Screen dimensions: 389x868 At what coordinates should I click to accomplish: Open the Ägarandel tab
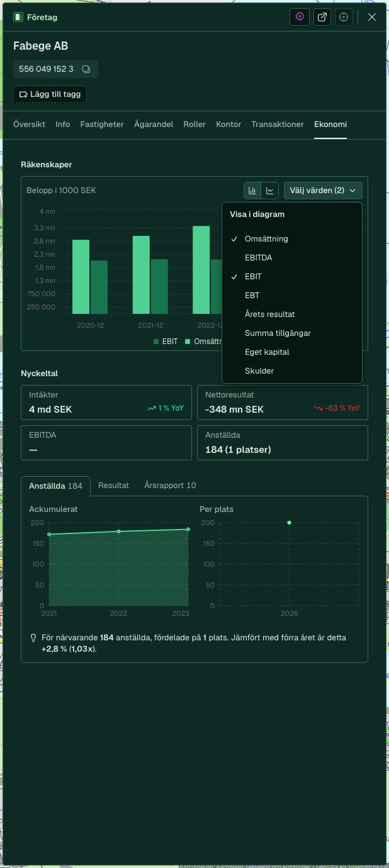154,125
